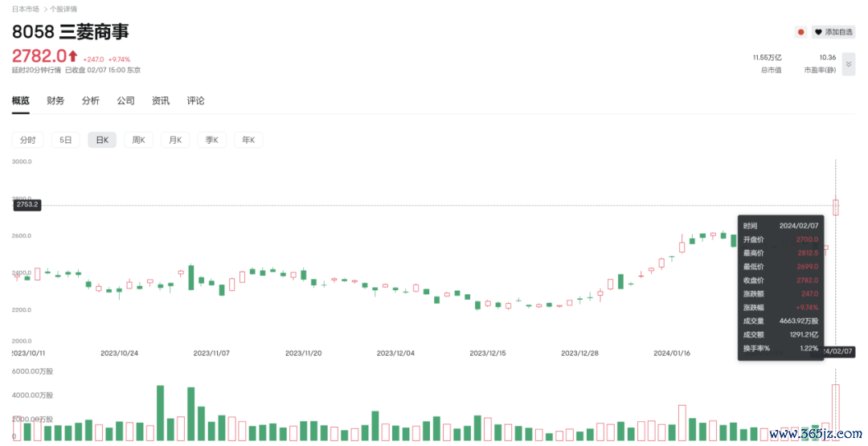Click the latest 2024/02/07 candlestick
Screen dimensions: 868x446
tap(835, 207)
